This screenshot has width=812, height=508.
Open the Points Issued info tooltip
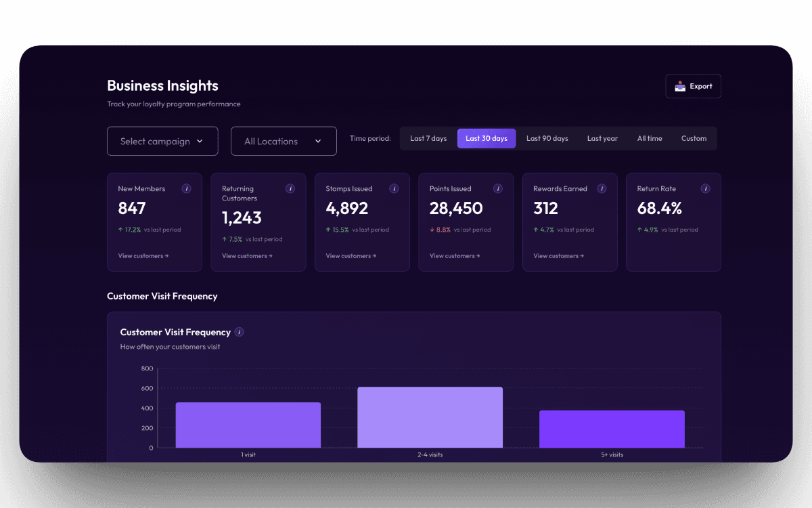click(x=497, y=188)
